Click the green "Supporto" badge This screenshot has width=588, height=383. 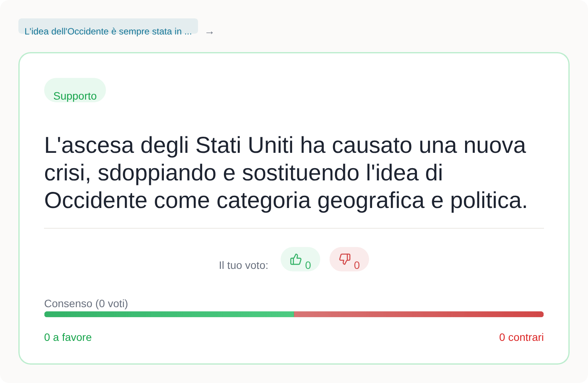[75, 95]
